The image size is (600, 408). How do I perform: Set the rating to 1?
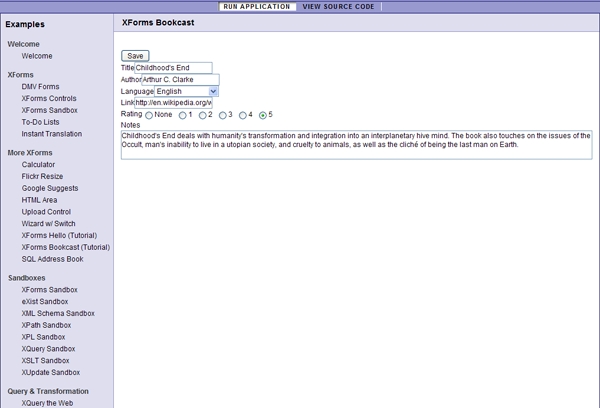pyautogui.click(x=183, y=115)
